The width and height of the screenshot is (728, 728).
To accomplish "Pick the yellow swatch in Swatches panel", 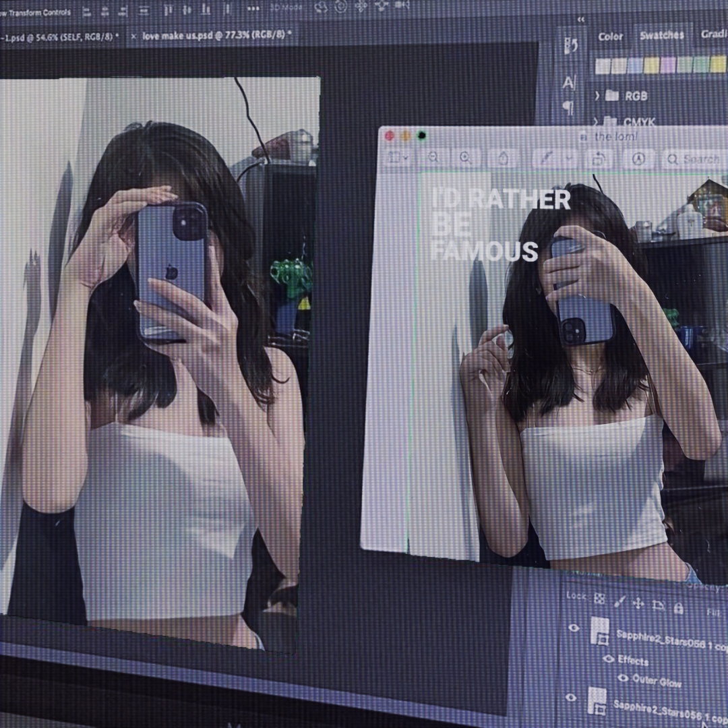I will click(x=651, y=65).
